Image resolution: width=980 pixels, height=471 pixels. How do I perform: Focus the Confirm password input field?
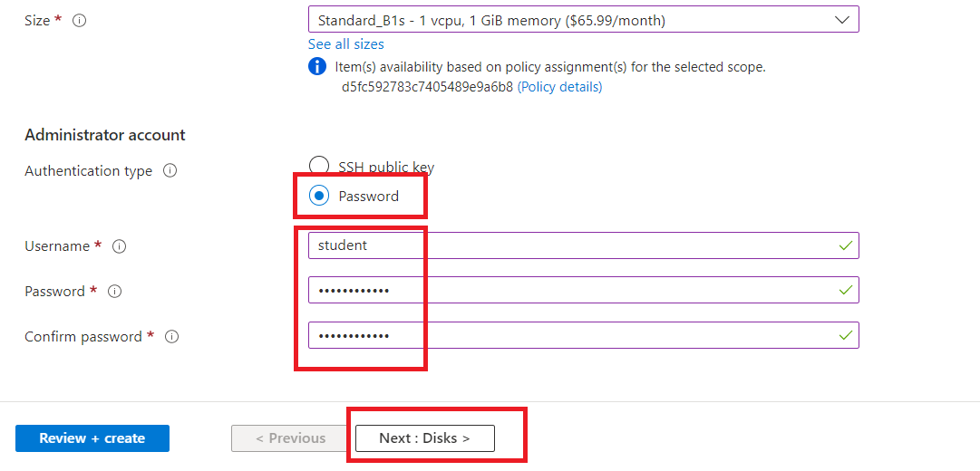pyautogui.click(x=571, y=336)
